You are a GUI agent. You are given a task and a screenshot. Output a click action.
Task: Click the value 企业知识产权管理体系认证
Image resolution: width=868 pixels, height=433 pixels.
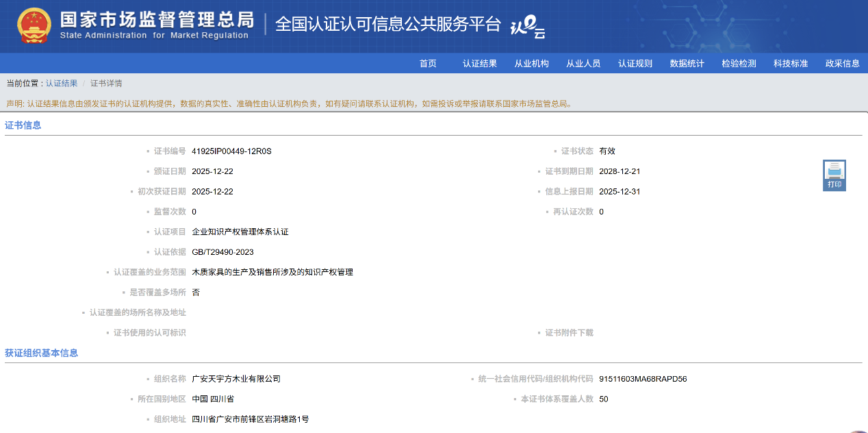tap(240, 232)
